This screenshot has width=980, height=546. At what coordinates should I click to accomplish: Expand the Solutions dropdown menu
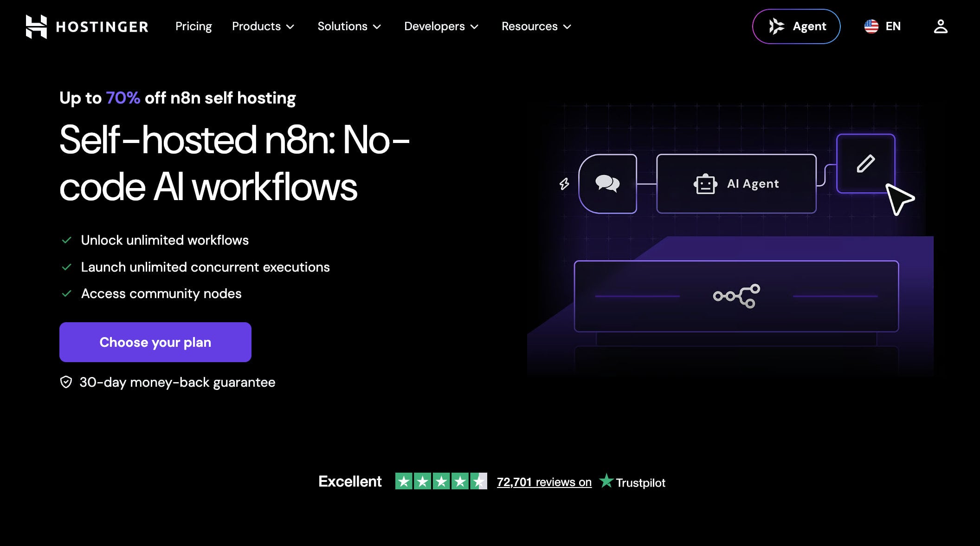(349, 26)
